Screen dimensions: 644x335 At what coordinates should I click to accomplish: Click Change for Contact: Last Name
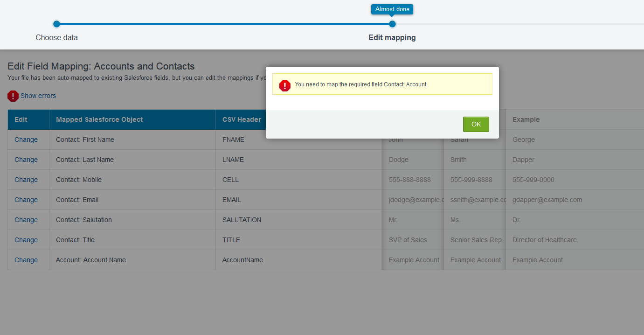pos(26,160)
